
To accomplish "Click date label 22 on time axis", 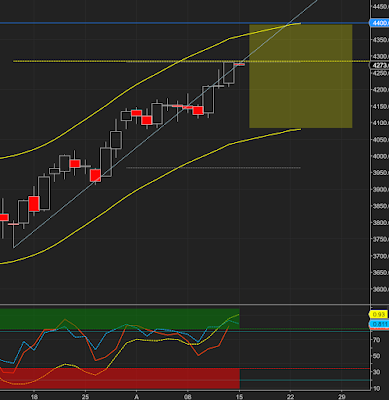I will tap(290, 397).
